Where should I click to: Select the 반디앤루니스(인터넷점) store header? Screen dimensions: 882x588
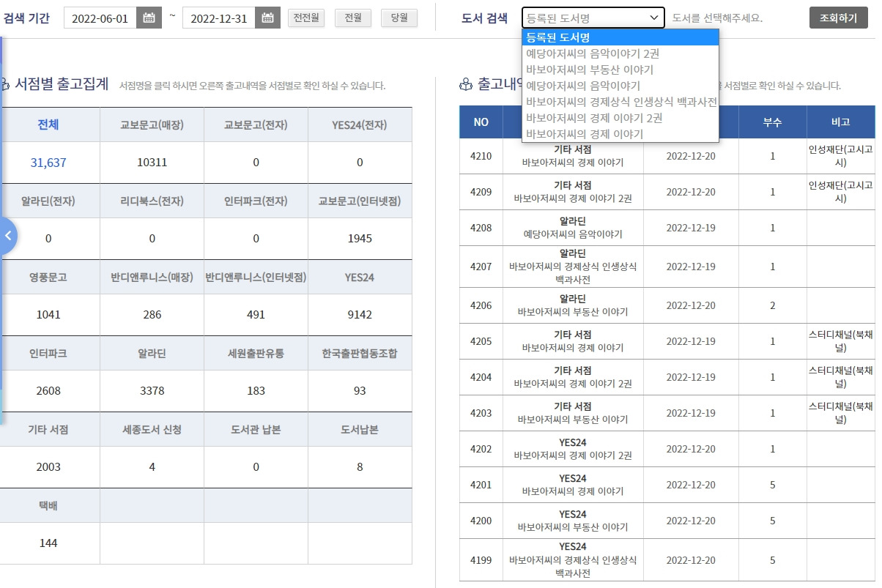(256, 277)
